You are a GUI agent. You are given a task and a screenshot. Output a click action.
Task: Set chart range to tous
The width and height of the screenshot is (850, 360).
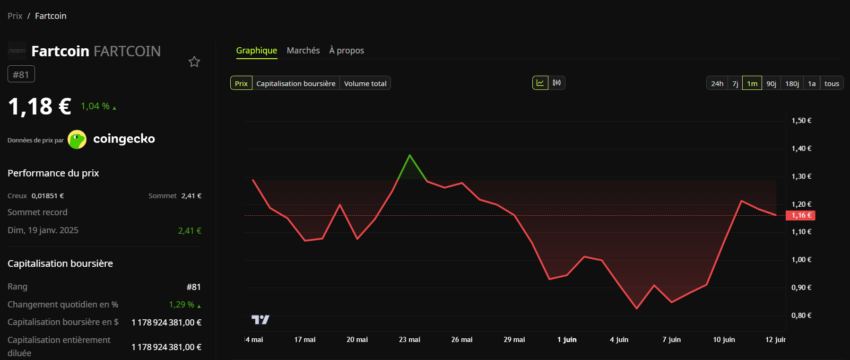click(x=832, y=83)
